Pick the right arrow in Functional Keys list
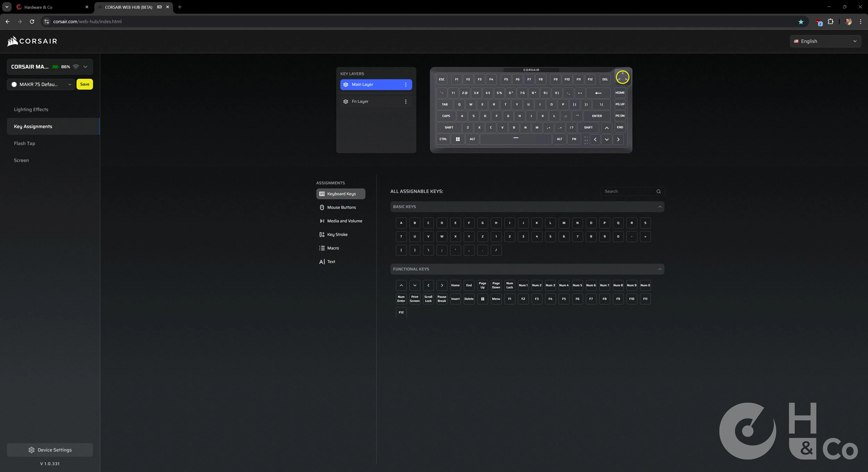868x472 pixels. [x=442, y=285]
